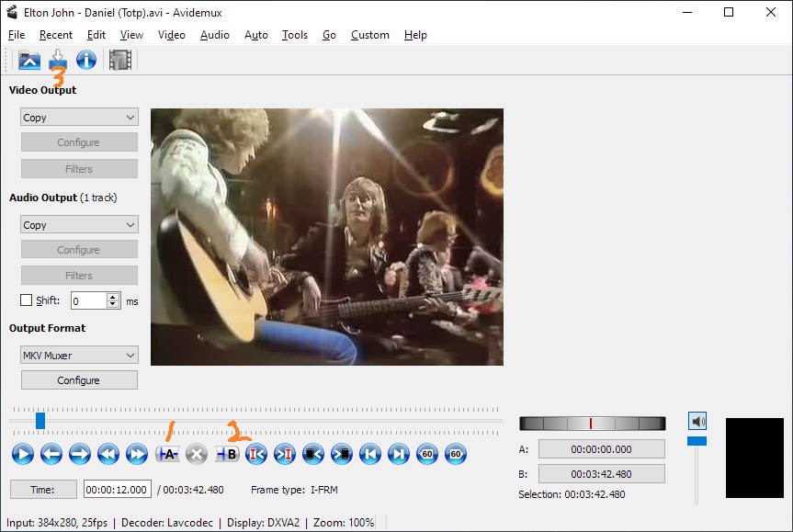Screen dimensions: 793x532
Task: Set end marker B
Action: tap(227, 454)
